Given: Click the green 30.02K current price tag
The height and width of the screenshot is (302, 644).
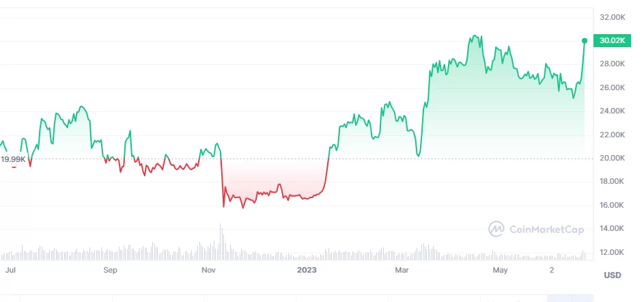Looking at the screenshot, I should [x=611, y=41].
